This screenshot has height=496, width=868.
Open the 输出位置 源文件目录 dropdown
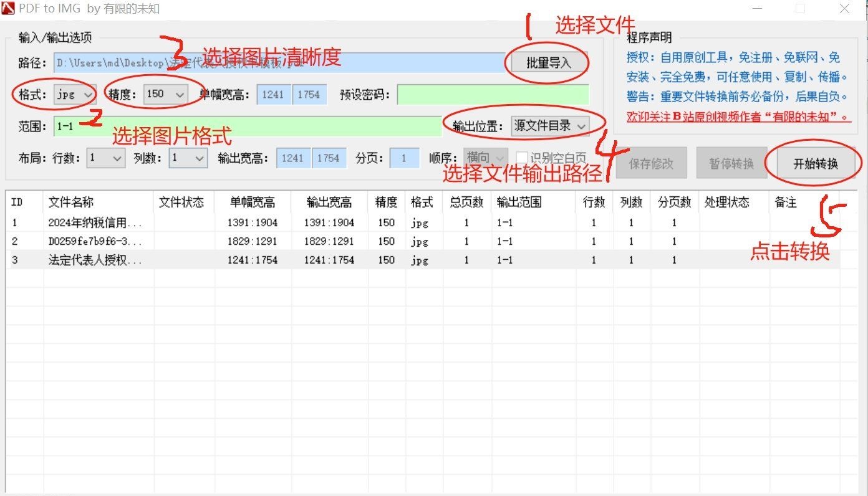tap(549, 126)
